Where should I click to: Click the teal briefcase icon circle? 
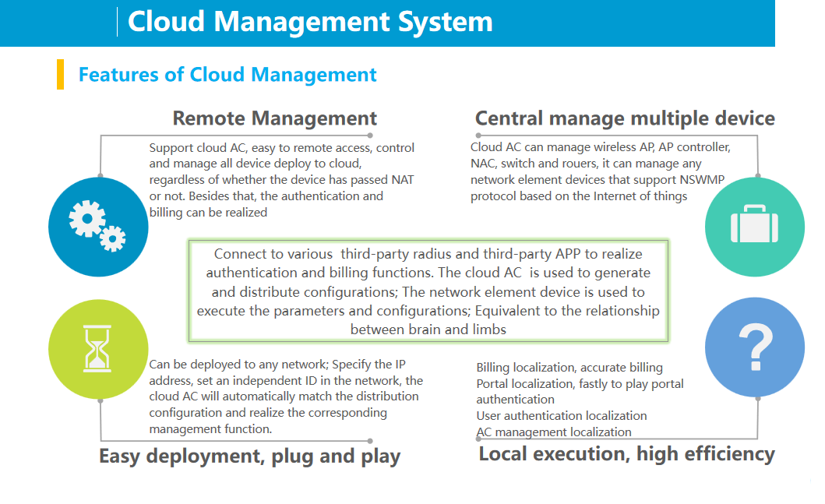pyautogui.click(x=754, y=225)
